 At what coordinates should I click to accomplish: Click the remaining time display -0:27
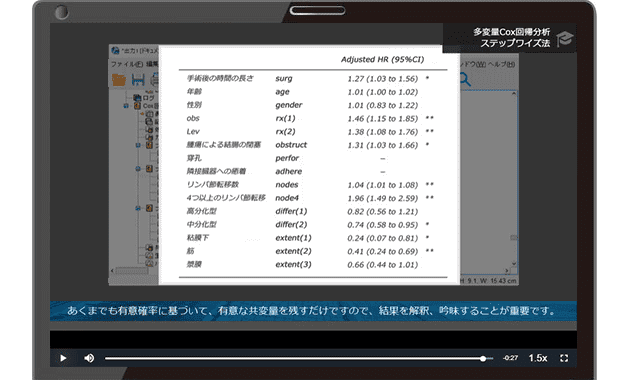[510, 358]
